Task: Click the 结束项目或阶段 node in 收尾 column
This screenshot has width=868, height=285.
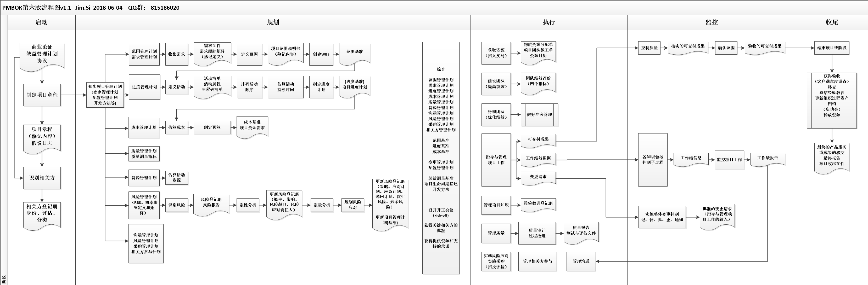Action: [832, 48]
